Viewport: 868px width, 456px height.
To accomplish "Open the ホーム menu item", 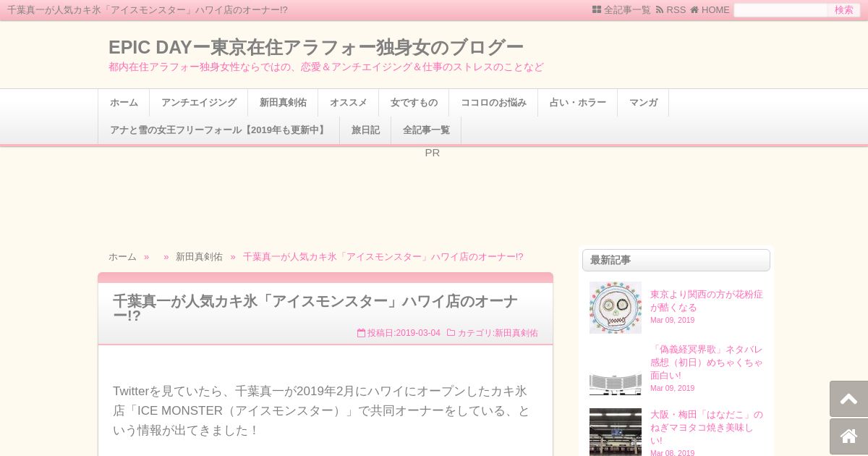I will click(124, 103).
